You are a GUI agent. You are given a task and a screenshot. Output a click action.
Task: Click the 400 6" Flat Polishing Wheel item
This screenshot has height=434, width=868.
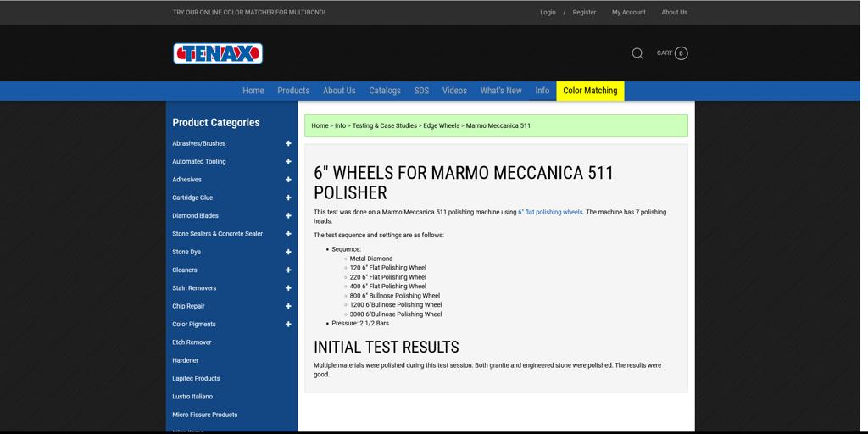point(388,287)
